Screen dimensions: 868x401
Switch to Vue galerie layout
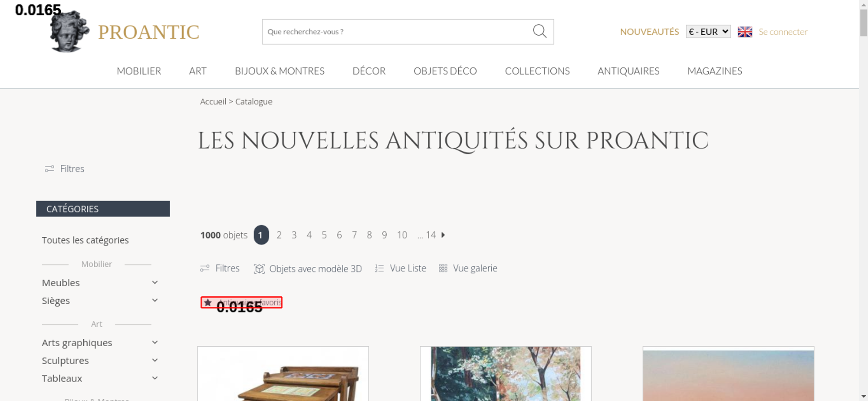pyautogui.click(x=468, y=268)
